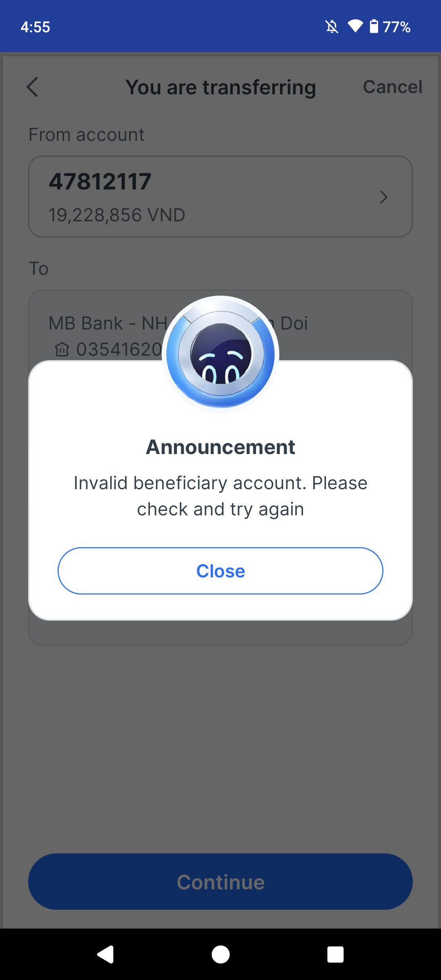Image resolution: width=441 pixels, height=980 pixels.
Task: Tap the 19,228,856 VND balance text
Action: (117, 215)
